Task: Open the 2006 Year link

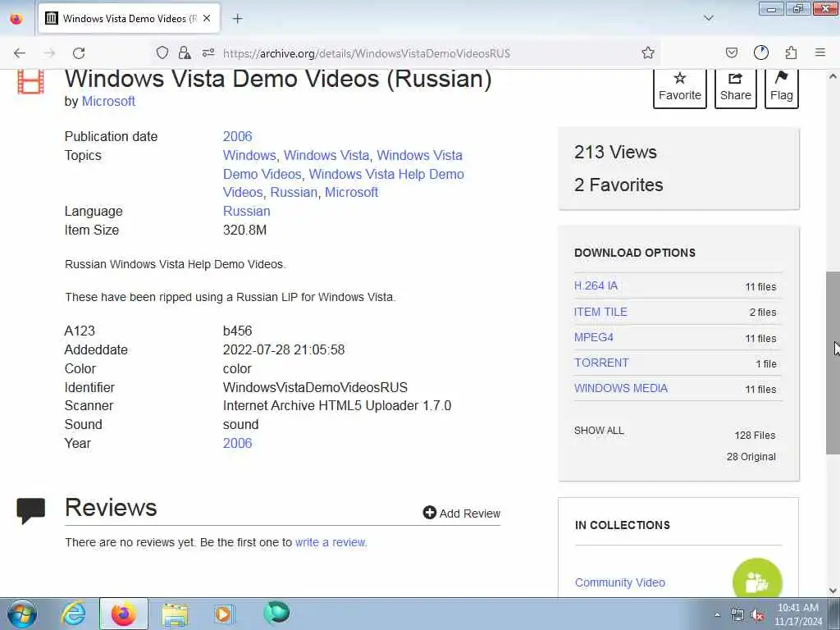Action: 237,444
